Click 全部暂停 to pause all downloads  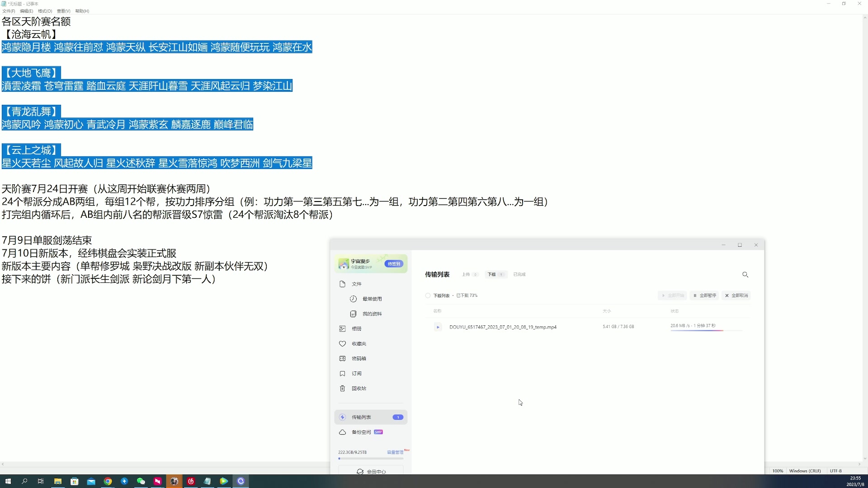point(704,295)
